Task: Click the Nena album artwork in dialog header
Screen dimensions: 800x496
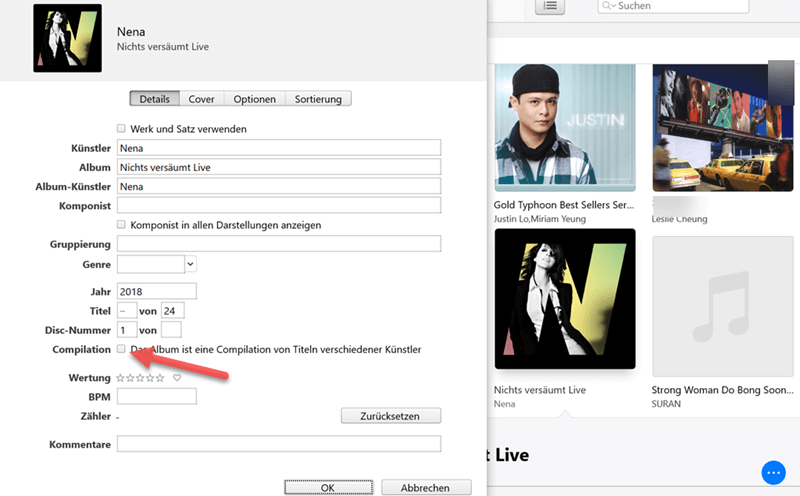Action: point(67,39)
